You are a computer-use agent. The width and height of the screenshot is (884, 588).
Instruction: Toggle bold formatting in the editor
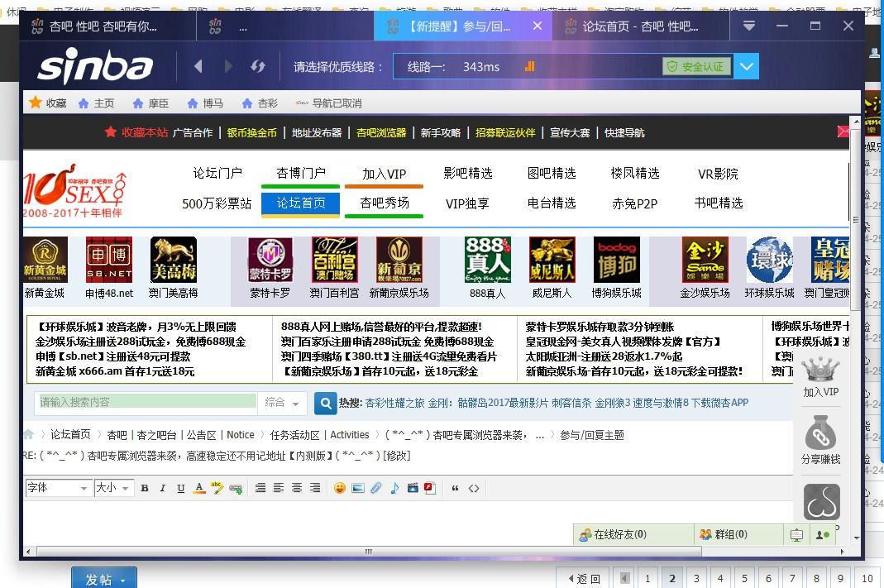(145, 488)
